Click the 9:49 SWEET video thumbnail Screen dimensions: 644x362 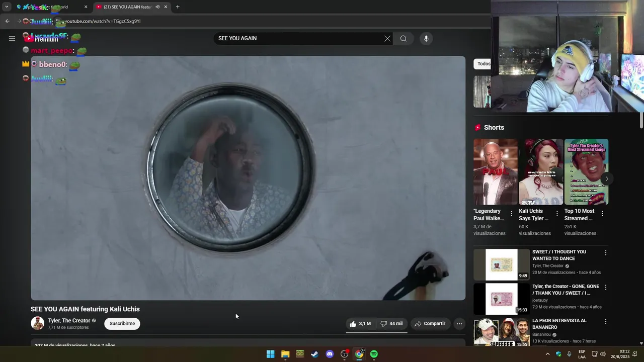pos(501,264)
